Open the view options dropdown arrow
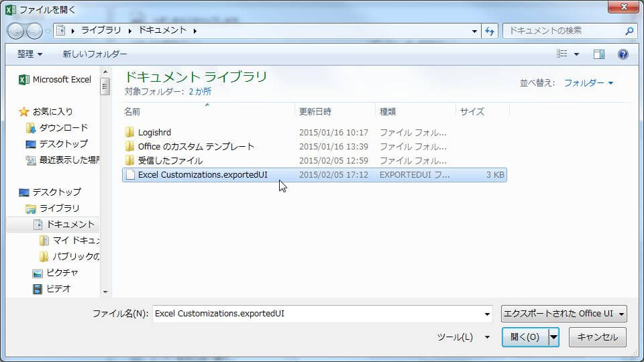Screen dimensions: 644x362 pos(576,54)
